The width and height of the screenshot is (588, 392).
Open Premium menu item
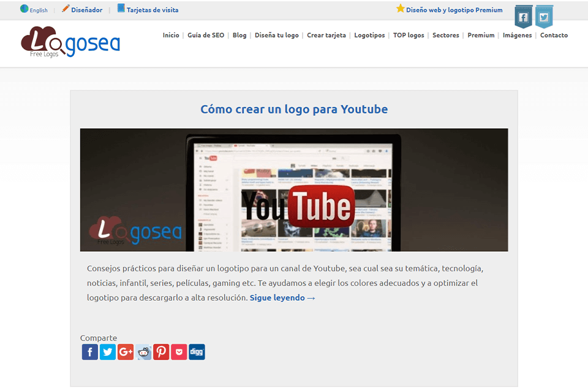click(x=481, y=36)
